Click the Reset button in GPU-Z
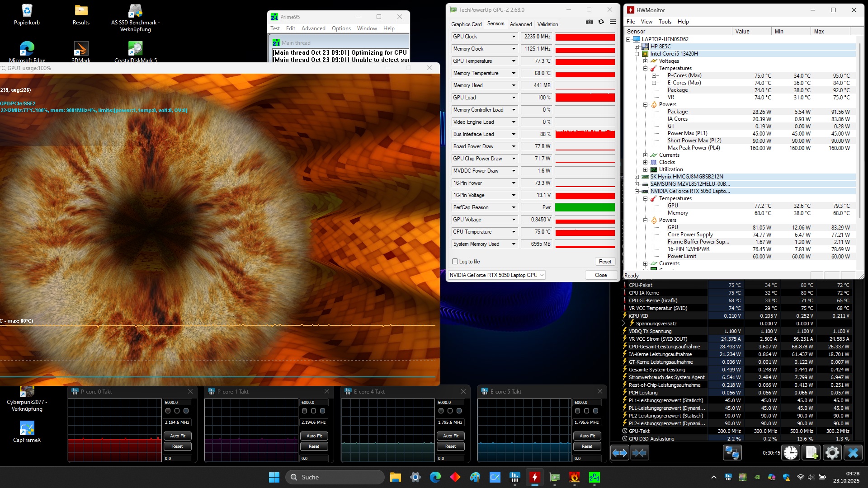 tap(604, 262)
